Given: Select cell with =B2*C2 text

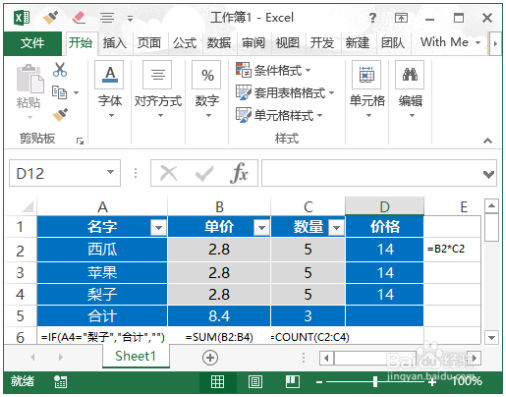Looking at the screenshot, I should [x=452, y=249].
